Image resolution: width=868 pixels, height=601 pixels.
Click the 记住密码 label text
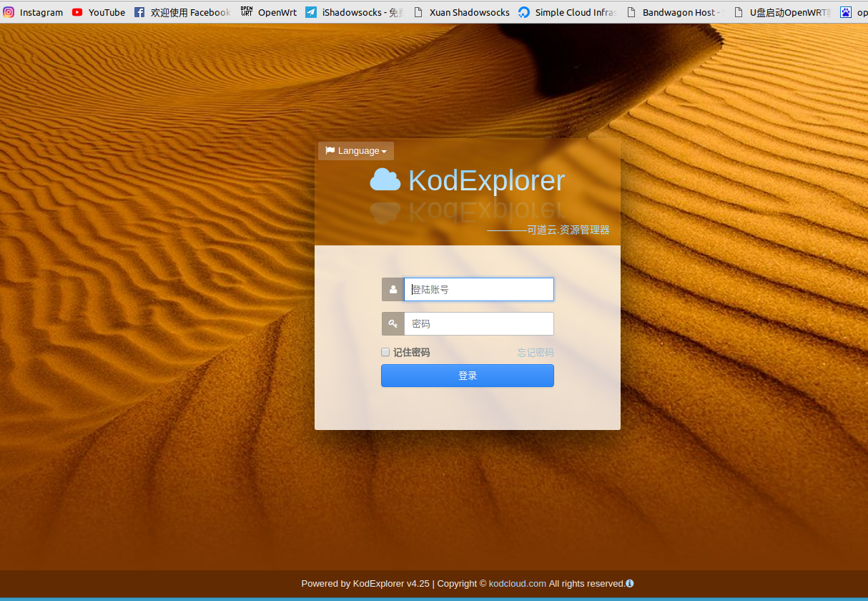tap(411, 353)
